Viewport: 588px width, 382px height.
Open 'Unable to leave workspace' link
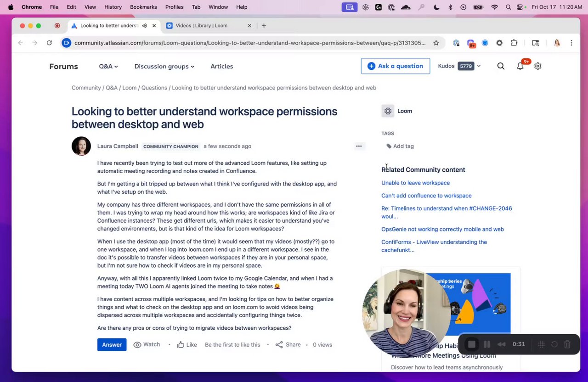415,183
